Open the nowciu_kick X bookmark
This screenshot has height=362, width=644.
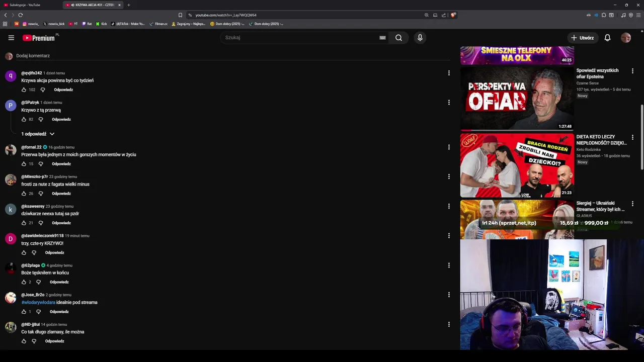pos(54,24)
